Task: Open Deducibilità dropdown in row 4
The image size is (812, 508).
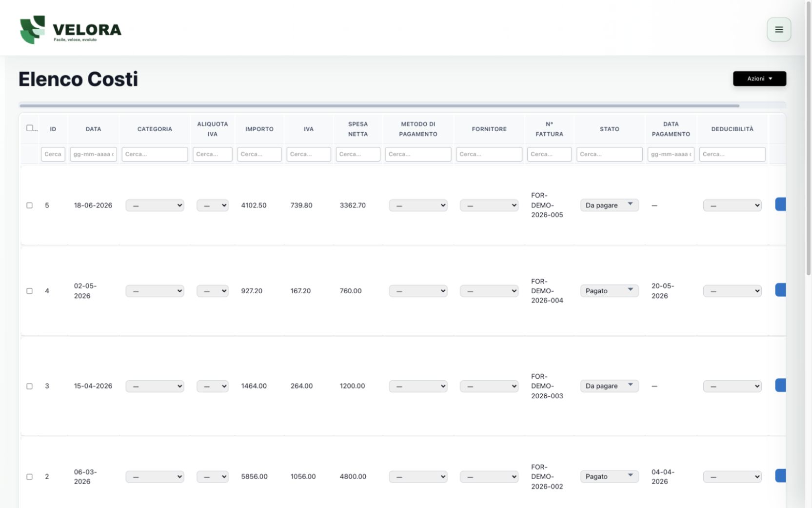Action: pyautogui.click(x=732, y=291)
